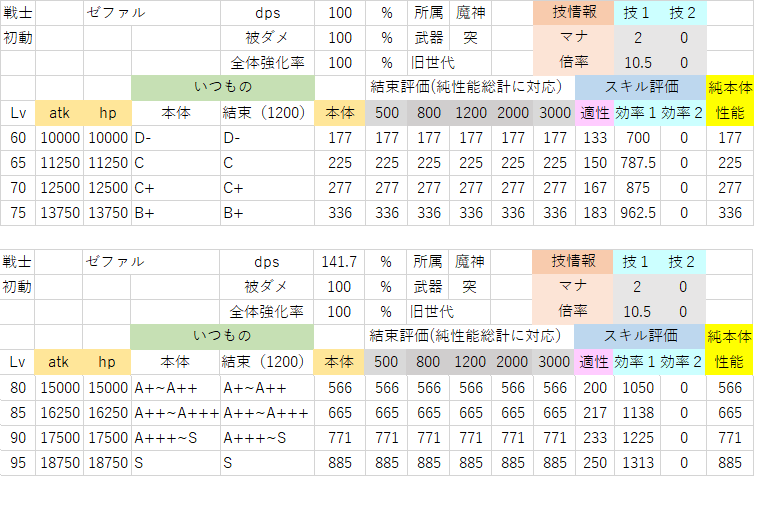Click 本体 rank C+ in Lv 70 row

pyautogui.click(x=176, y=188)
